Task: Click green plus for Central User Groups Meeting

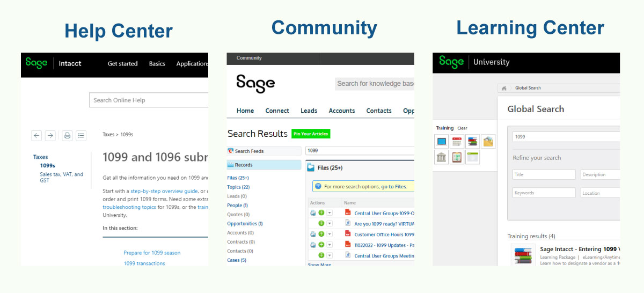Action: coord(321,255)
